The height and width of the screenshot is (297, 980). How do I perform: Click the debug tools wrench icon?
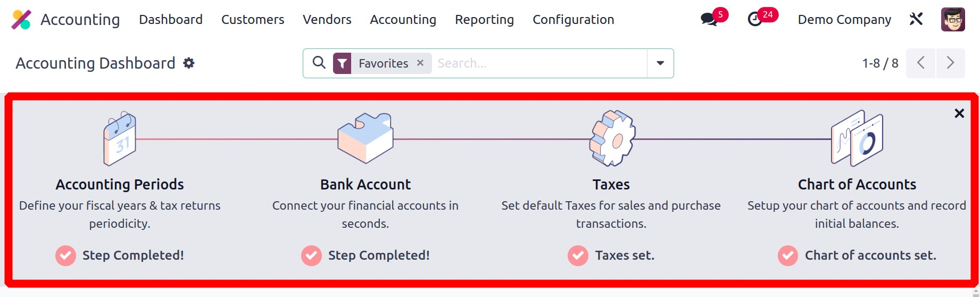pyautogui.click(x=916, y=20)
